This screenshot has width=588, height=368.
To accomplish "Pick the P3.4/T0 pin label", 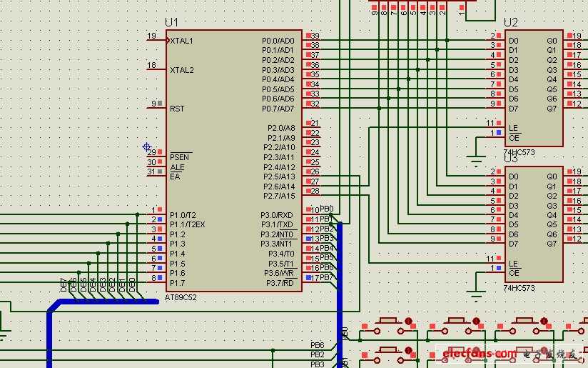I will 281,254.
